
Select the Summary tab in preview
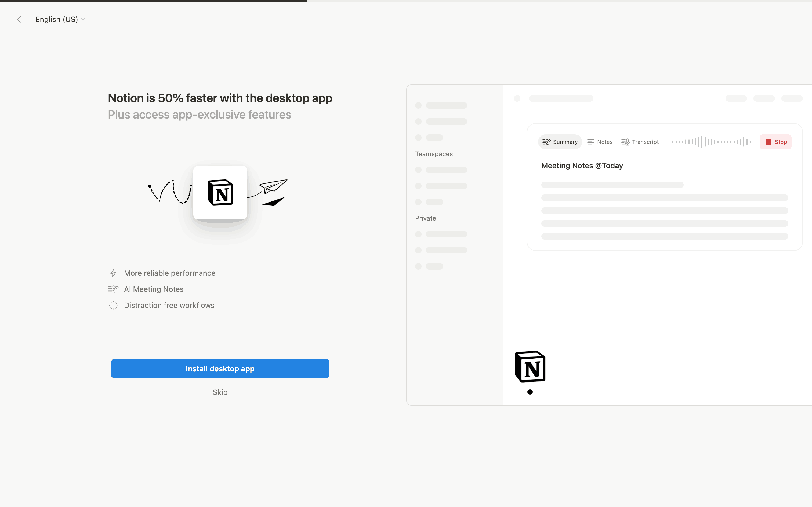[x=560, y=142]
